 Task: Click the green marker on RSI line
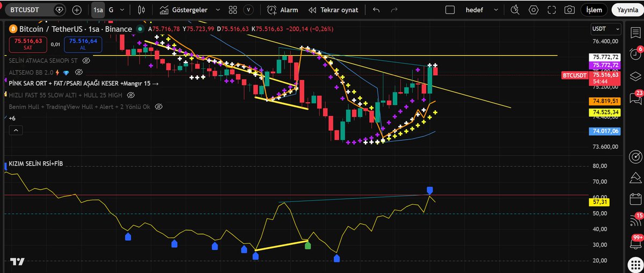308,246
